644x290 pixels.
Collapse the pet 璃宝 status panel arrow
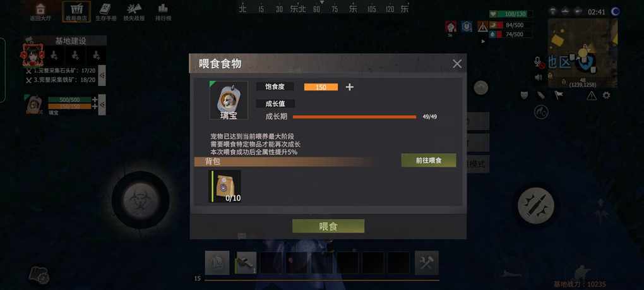[x=102, y=105]
